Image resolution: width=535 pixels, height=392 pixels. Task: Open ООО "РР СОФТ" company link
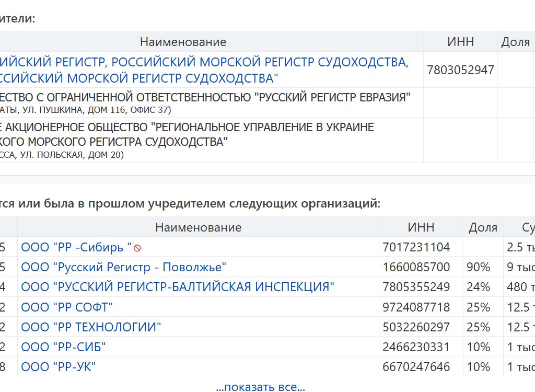67,307
